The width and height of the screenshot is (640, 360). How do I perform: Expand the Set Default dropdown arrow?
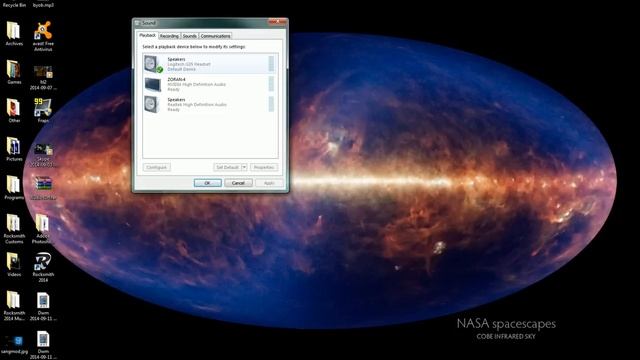pyautogui.click(x=244, y=167)
